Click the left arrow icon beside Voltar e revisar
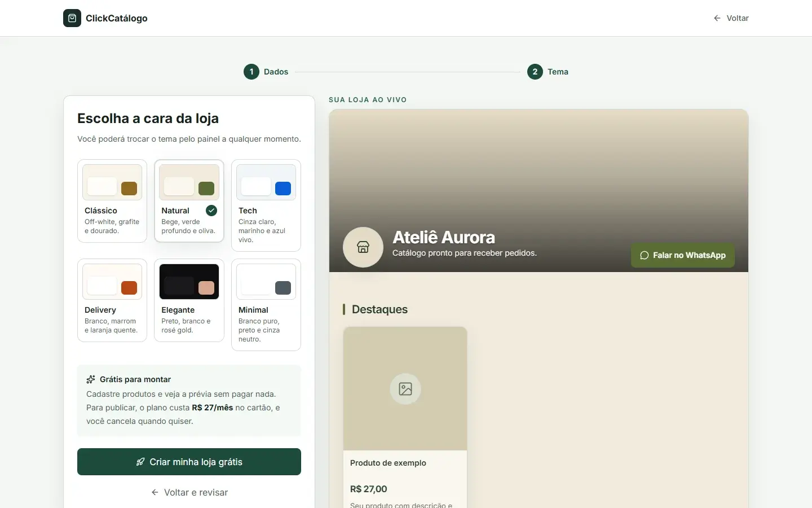 click(x=155, y=492)
